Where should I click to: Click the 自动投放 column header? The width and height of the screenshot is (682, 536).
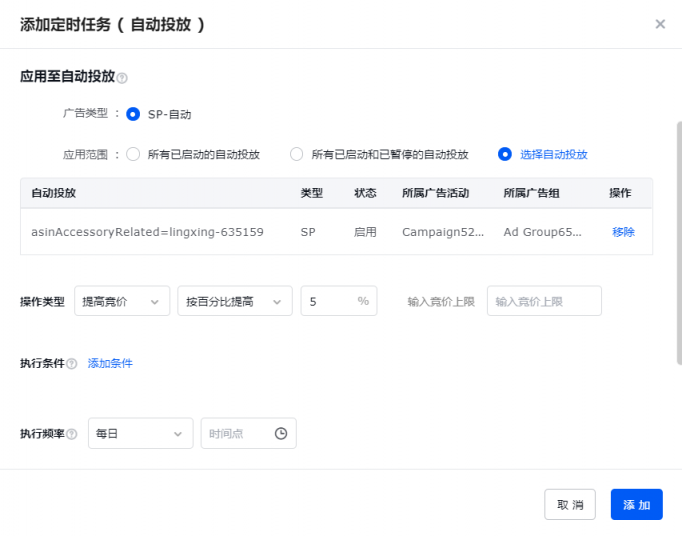53,193
